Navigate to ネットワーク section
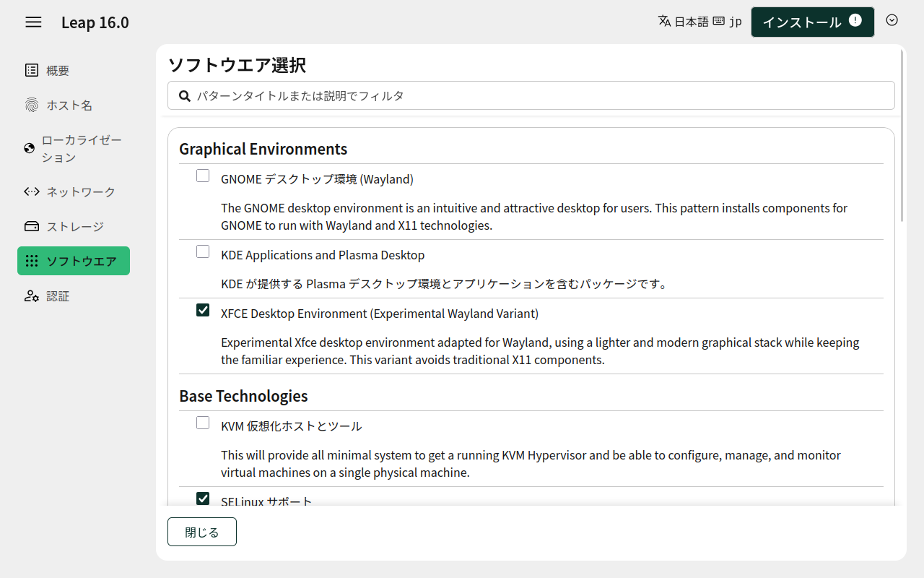 click(x=74, y=191)
